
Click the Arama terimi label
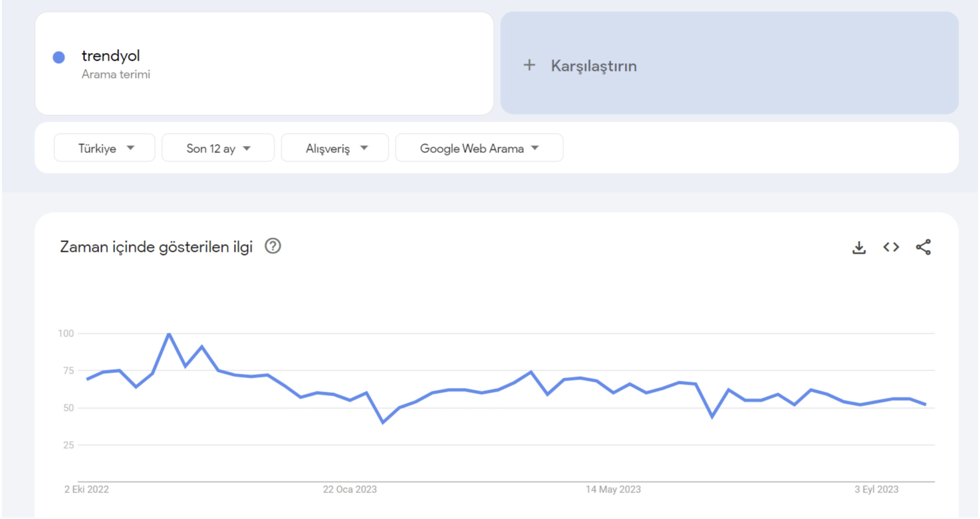click(x=116, y=74)
